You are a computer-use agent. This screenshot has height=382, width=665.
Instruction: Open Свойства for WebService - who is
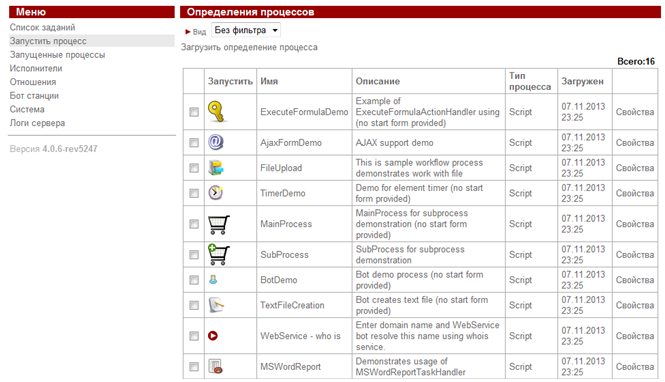(x=635, y=336)
